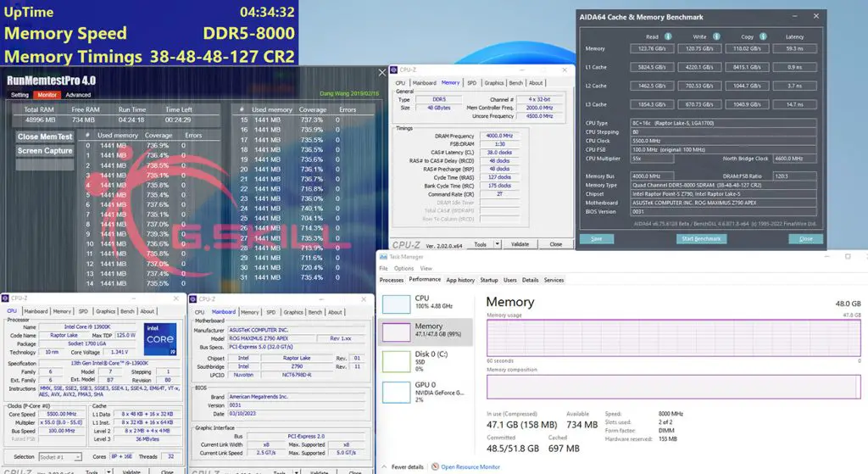The width and height of the screenshot is (868, 474).
Task: Switch to Details tab in Task Manager
Action: [x=531, y=280]
